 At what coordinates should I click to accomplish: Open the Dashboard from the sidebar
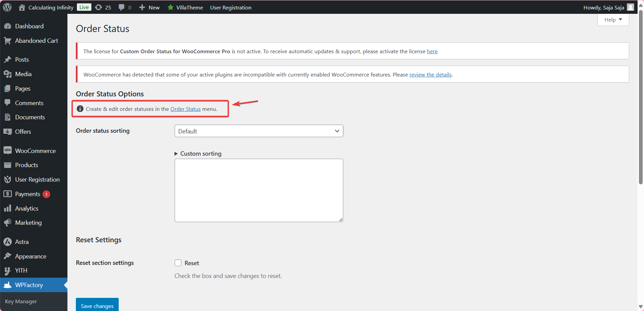point(8,26)
